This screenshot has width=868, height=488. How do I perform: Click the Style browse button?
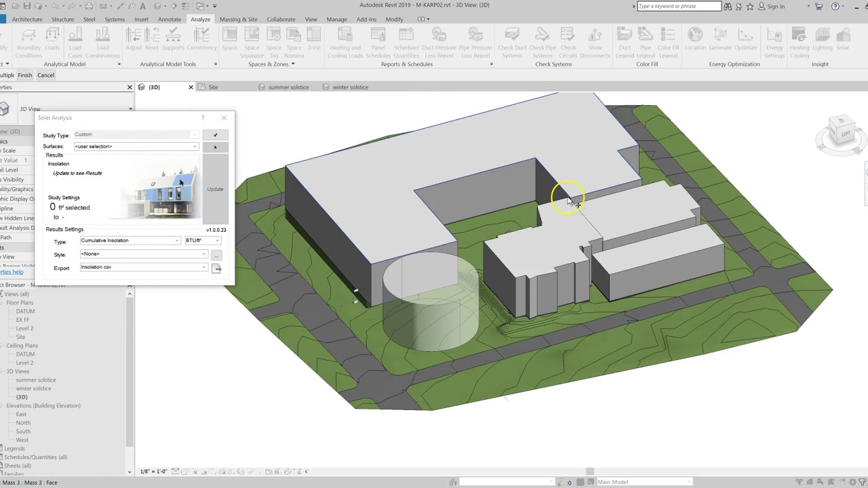[x=216, y=255]
